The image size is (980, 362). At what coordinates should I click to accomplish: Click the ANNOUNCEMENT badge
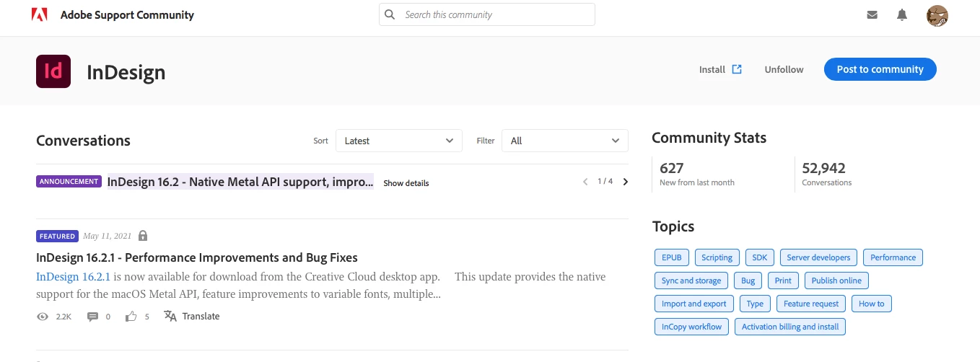69,182
